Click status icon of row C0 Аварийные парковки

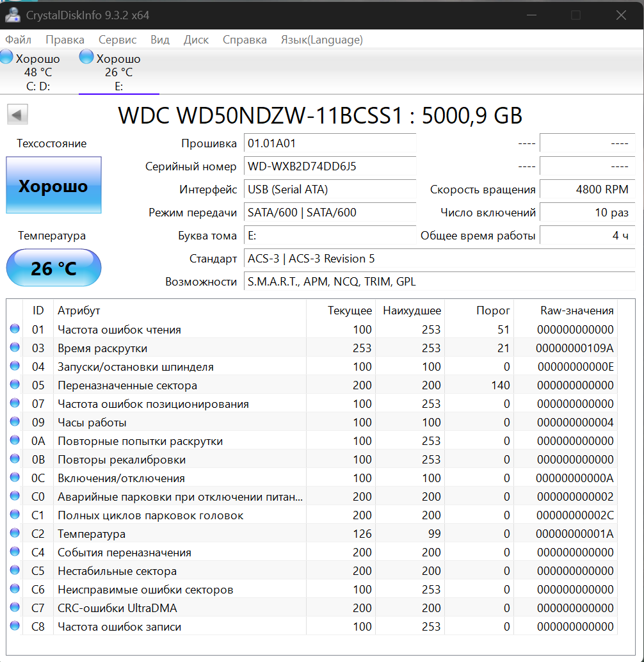pos(15,496)
